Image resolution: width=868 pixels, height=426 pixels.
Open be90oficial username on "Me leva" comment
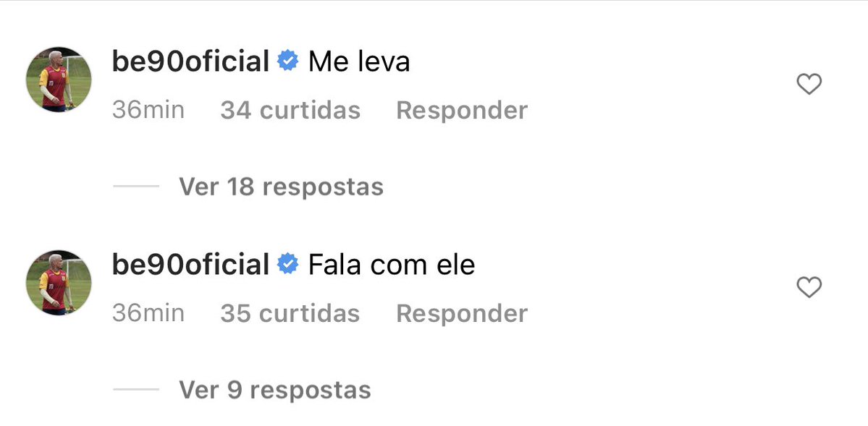(190, 61)
